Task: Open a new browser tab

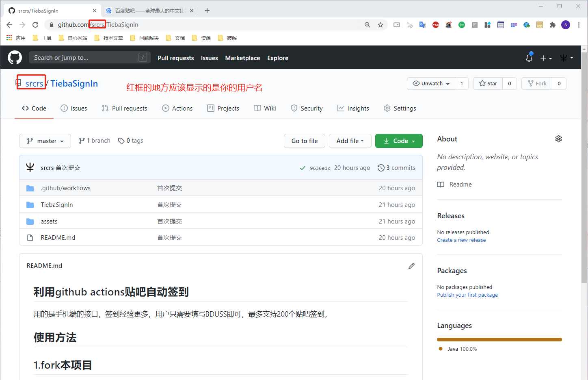Action: [207, 11]
